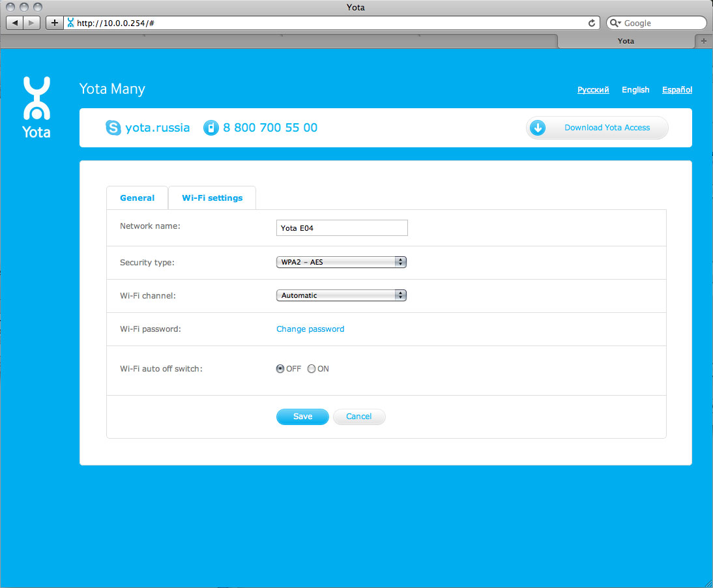Click the browser back arrow button
713x588 pixels.
(x=14, y=23)
